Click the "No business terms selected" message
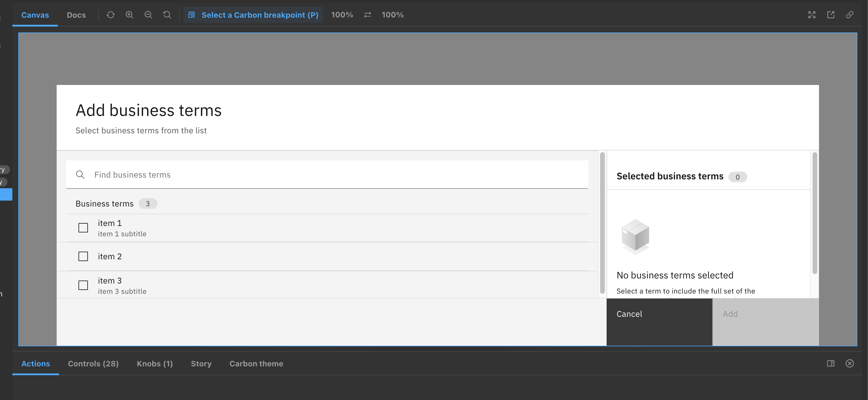This screenshot has width=868, height=400. tap(675, 275)
